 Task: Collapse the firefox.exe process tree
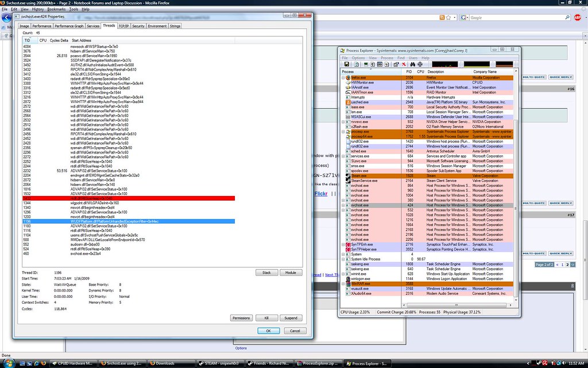pyautogui.click(x=343, y=78)
